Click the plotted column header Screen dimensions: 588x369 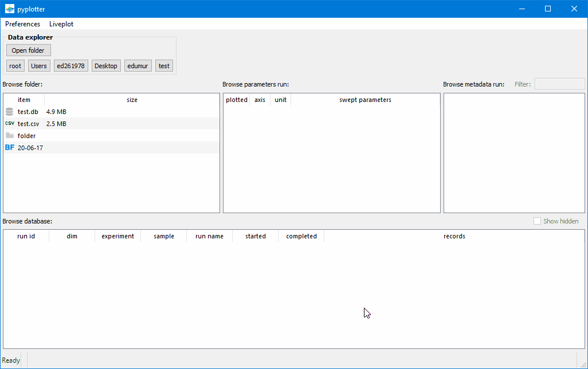click(x=237, y=100)
